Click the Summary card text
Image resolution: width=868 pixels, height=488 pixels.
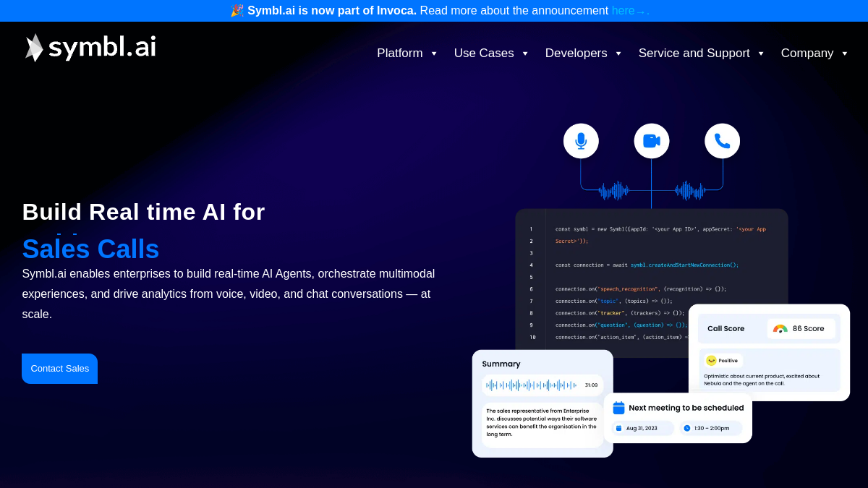coord(542,422)
